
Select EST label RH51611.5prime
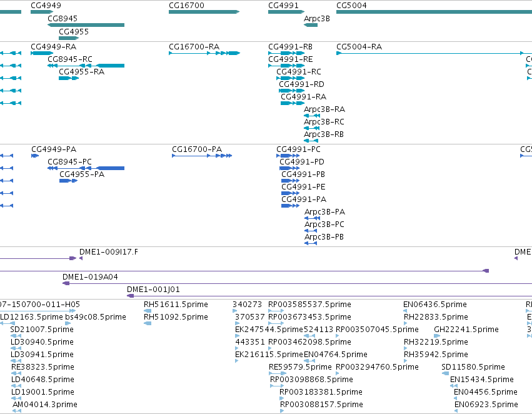tap(176, 305)
